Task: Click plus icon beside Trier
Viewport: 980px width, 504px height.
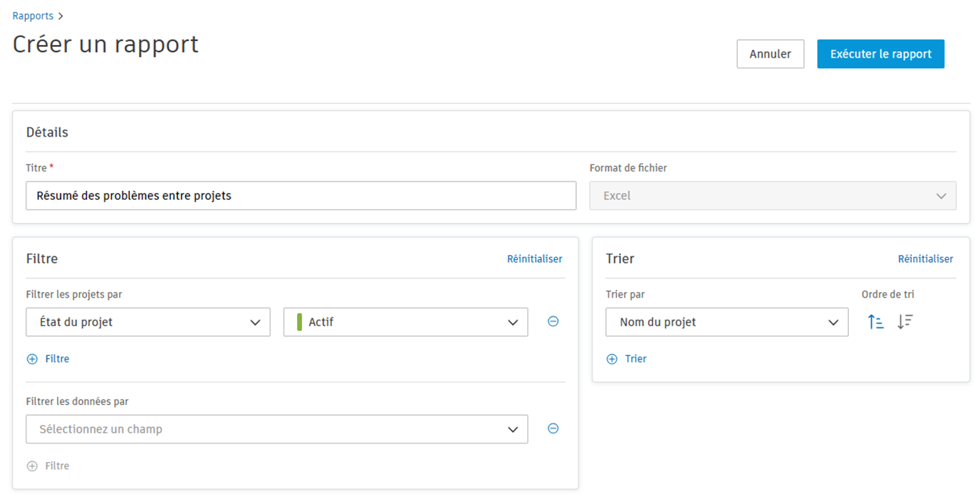Action: click(612, 359)
